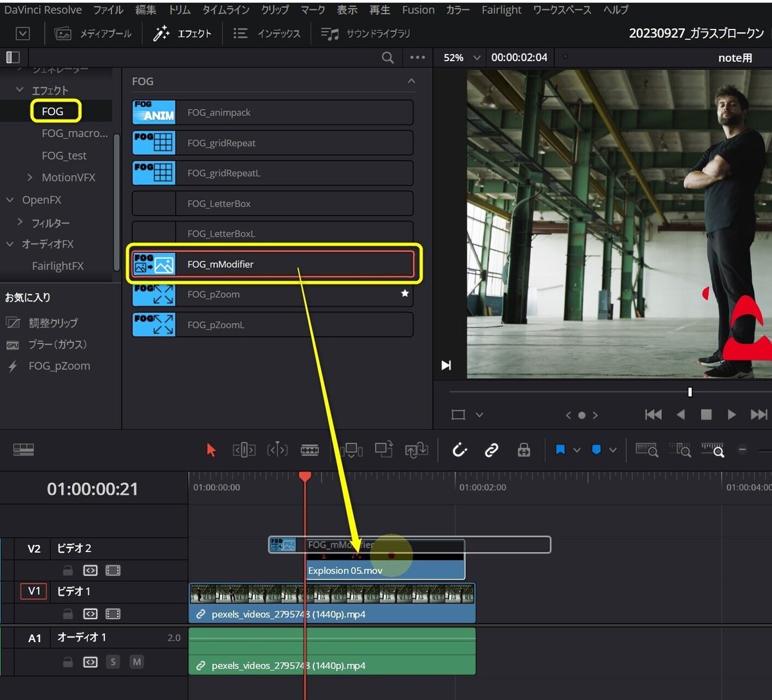Open transform overlay mode dropdown arrow
This screenshot has height=700, width=772.
pyautogui.click(x=479, y=415)
